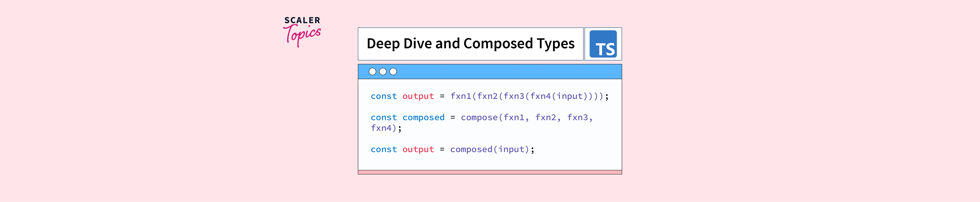Click the SCALER text in the logo
Screen dimensions: 980x202
coord(302,20)
